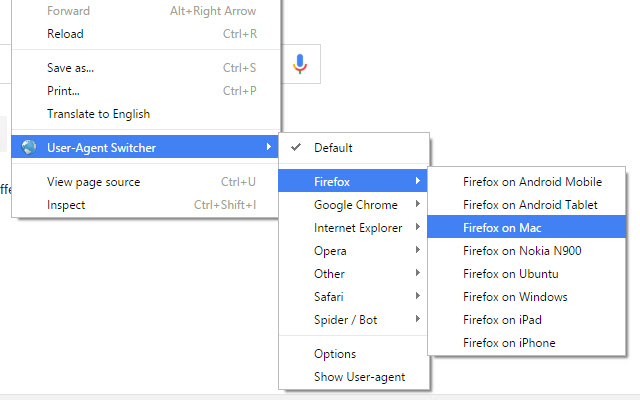This screenshot has height=400, width=640.
Task: Choose Firefox on iPhone
Action: 509,343
